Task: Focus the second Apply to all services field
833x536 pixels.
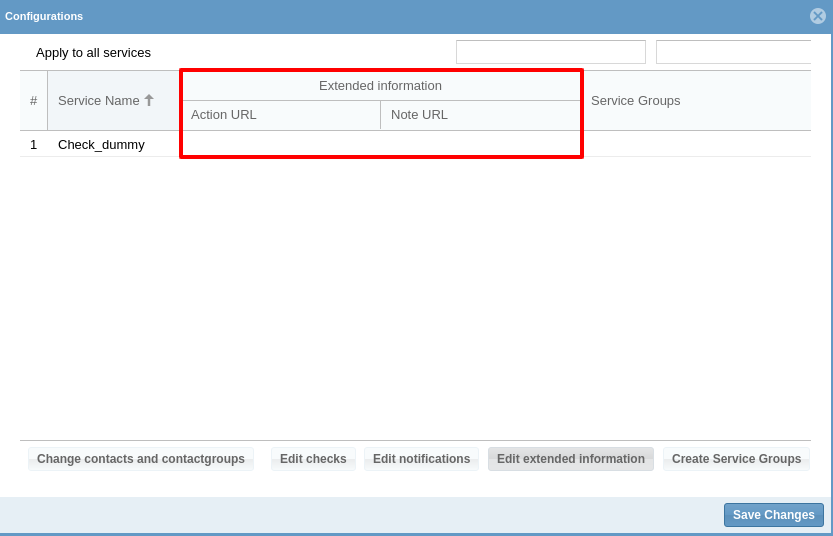Action: [x=733, y=52]
